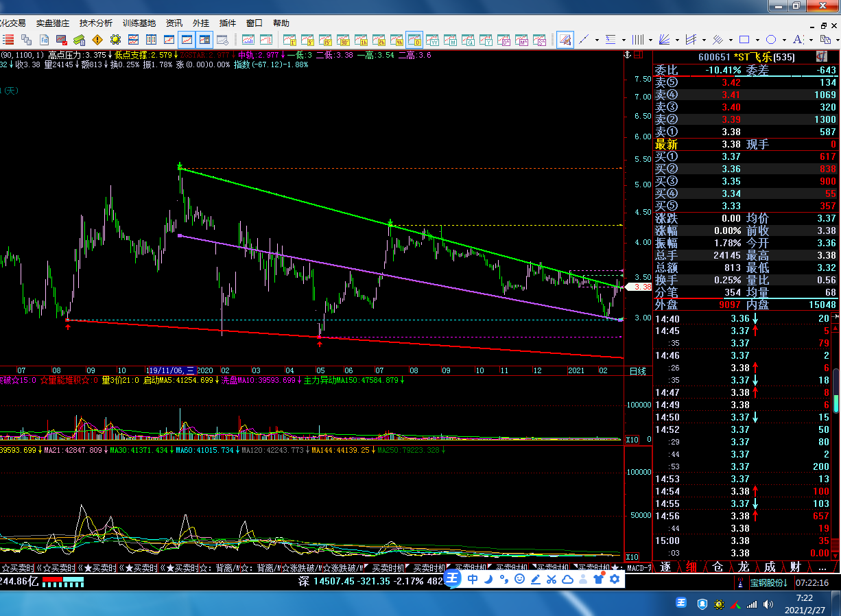Open the 帮助 menu
Screen dimensions: 841x616
281,23
